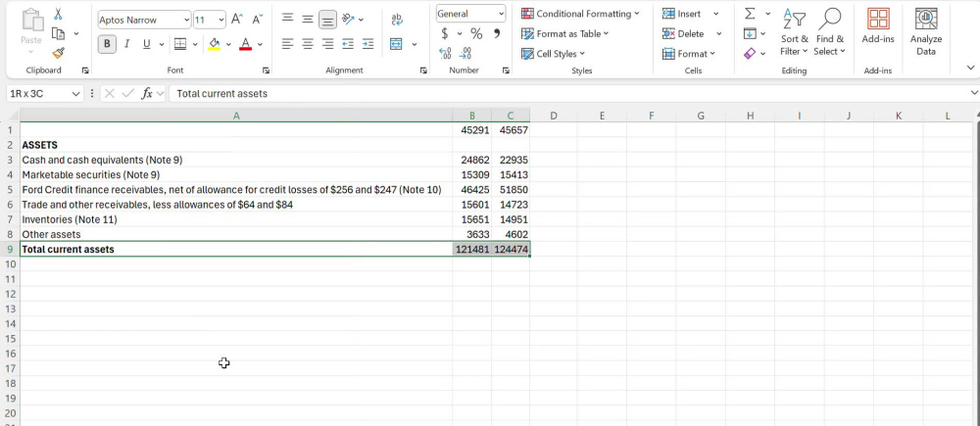Expand Conditional Formatting menu
This screenshot has width=980, height=426.
pyautogui.click(x=580, y=14)
